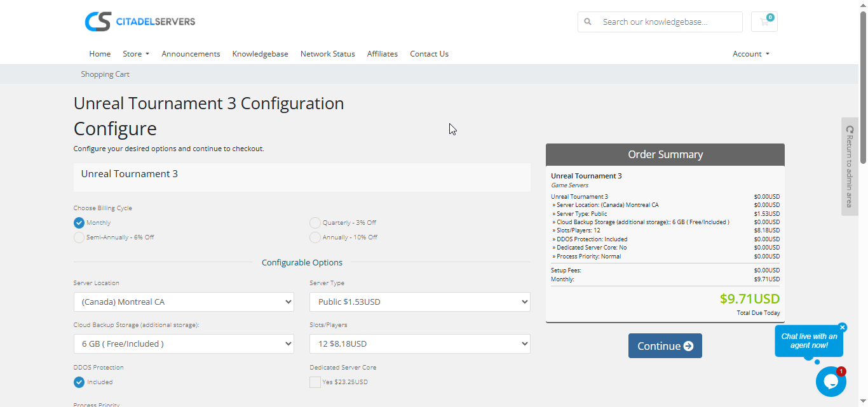Image resolution: width=868 pixels, height=407 pixels.
Task: Click 'Server Type: Public' summary line
Action: (580, 214)
